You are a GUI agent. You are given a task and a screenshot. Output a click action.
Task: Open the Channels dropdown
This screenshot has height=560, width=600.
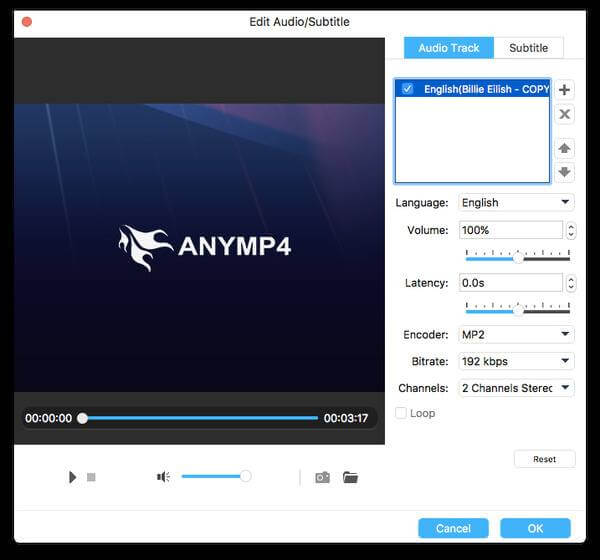coord(516,388)
